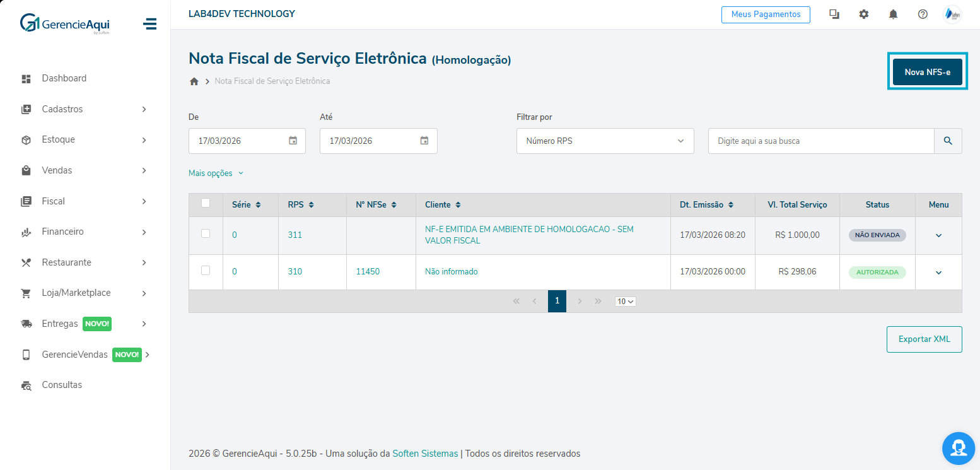Open settings gear icon in header
This screenshot has width=980, height=470.
[x=864, y=14]
